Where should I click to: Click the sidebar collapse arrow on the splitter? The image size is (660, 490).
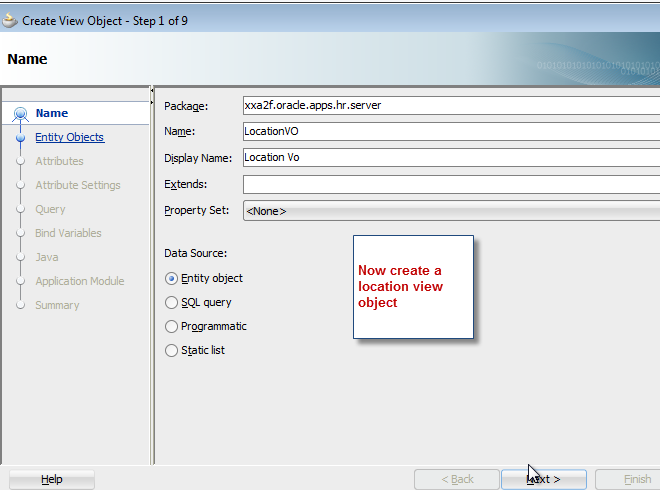pos(152,90)
